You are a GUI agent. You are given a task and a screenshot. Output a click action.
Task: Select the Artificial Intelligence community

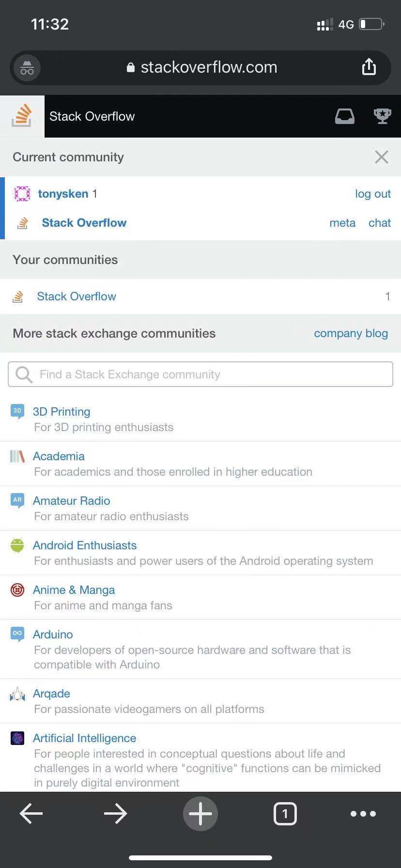pyautogui.click(x=85, y=738)
